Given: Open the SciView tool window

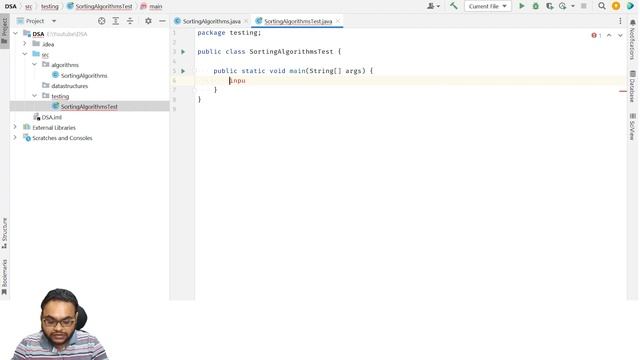Looking at the screenshot, I should coord(632,127).
